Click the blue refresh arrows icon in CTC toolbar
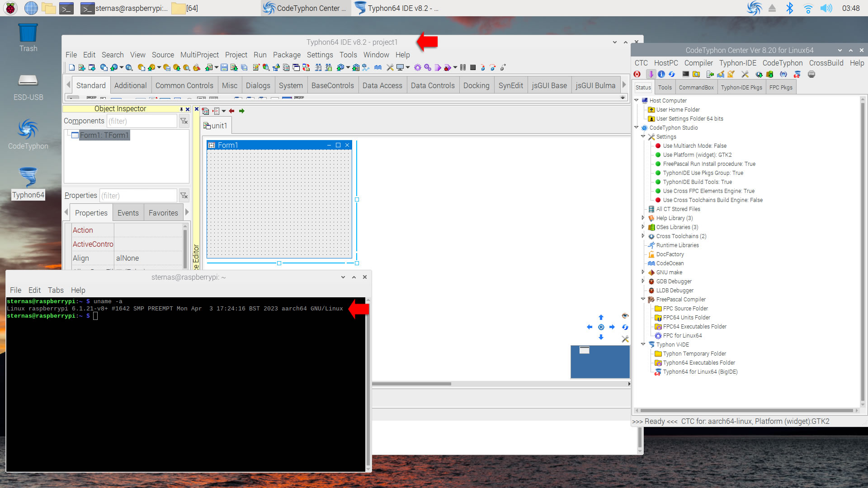The width and height of the screenshot is (868, 488). tap(672, 74)
